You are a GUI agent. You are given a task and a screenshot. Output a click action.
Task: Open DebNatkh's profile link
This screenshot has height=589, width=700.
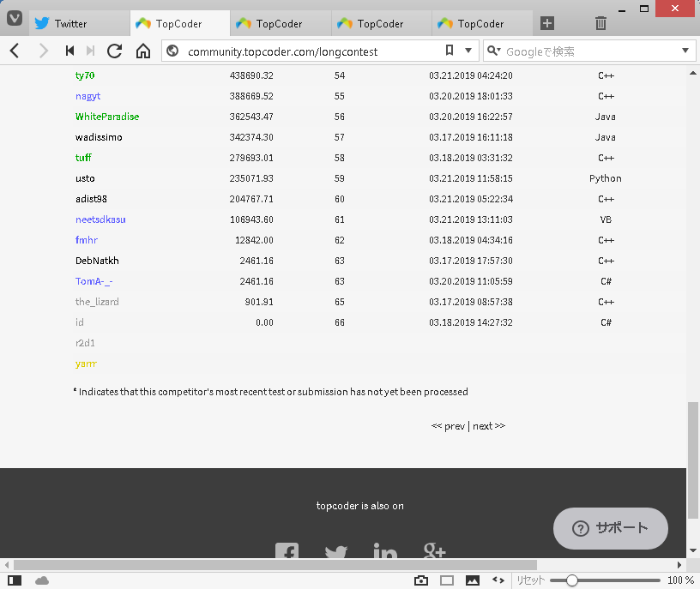pos(97,261)
